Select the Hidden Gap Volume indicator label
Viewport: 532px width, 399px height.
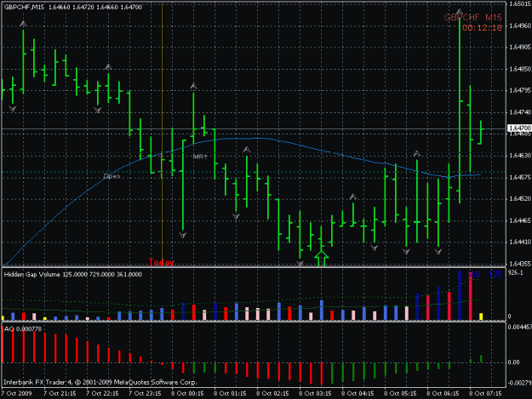point(73,274)
